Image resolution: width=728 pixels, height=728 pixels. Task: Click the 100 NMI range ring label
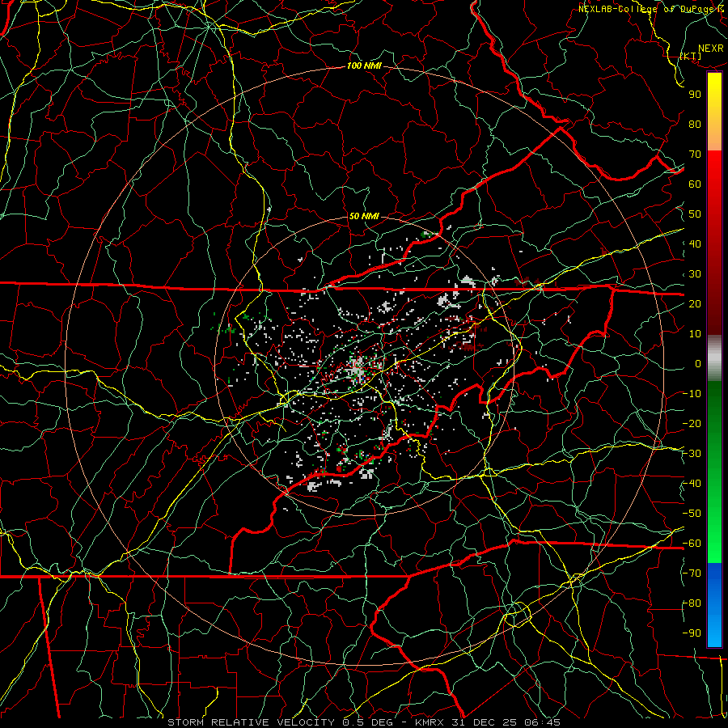click(x=364, y=66)
